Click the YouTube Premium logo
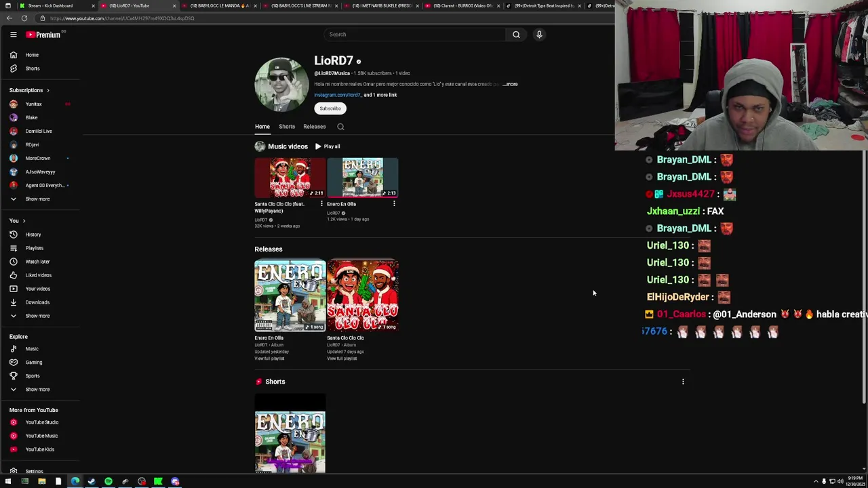Image resolution: width=868 pixels, height=488 pixels. (x=43, y=35)
